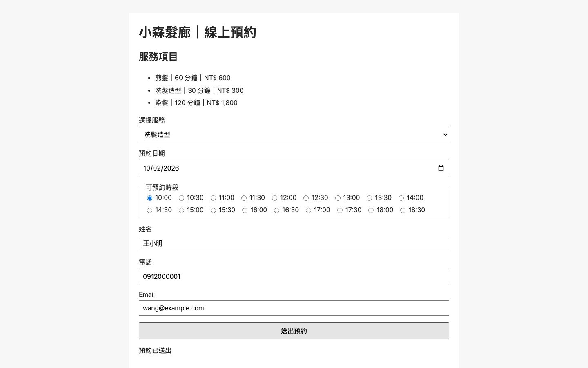Select the 14:00 time slot
This screenshot has width=588, height=368.
coord(401,198)
